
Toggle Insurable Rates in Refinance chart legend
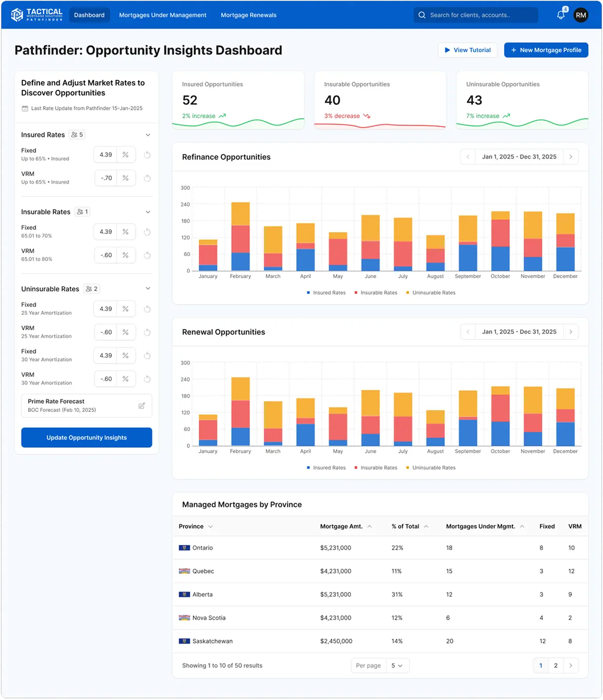(375, 292)
